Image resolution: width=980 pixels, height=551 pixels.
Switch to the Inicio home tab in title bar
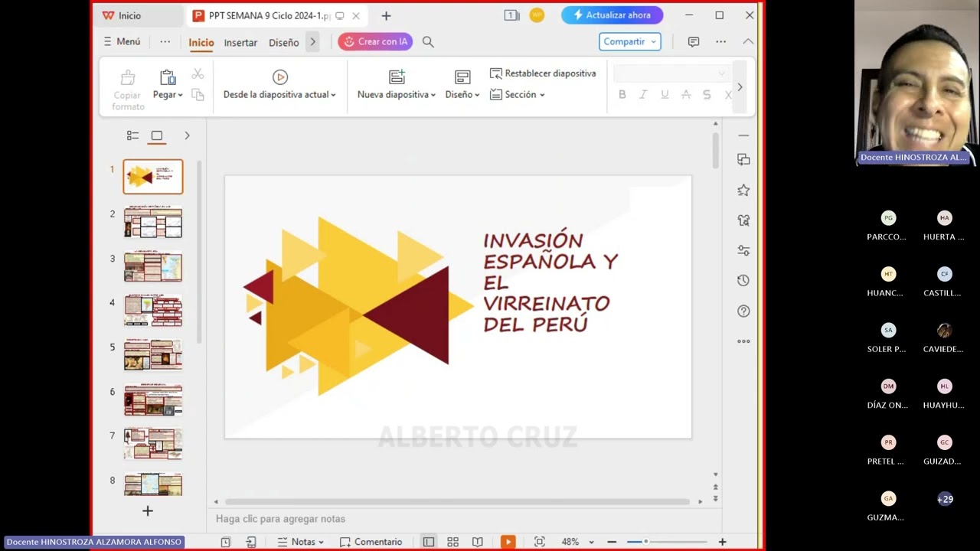122,15
